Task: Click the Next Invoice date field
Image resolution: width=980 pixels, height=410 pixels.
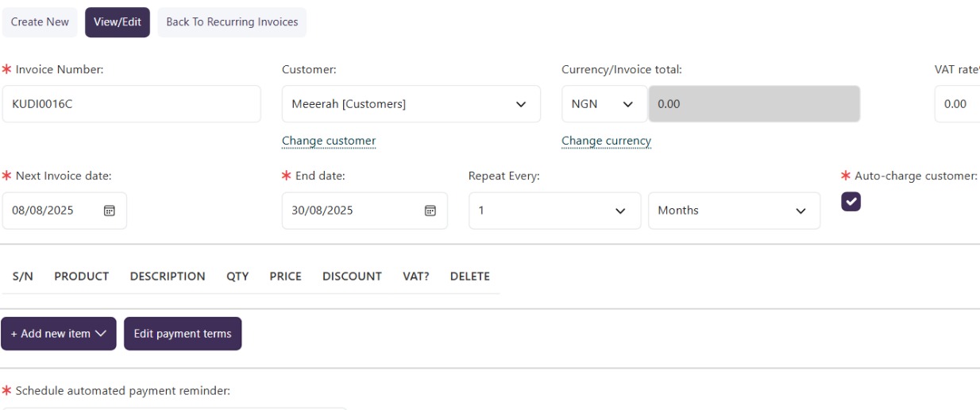Action: coord(64,211)
